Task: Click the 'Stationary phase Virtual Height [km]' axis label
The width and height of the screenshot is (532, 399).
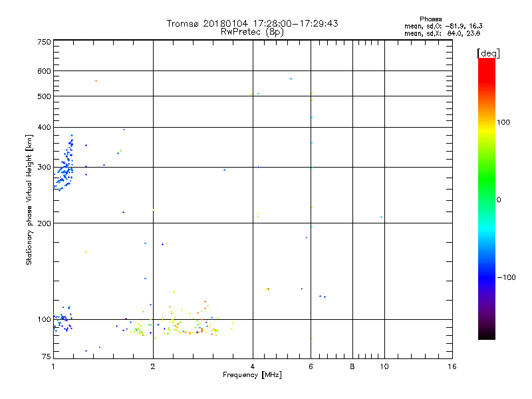Action: coord(29,199)
